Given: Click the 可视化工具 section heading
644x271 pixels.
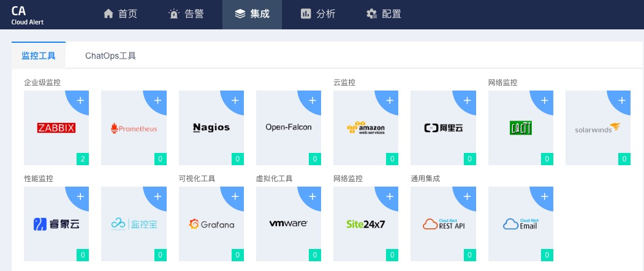Looking at the screenshot, I should click(197, 179).
